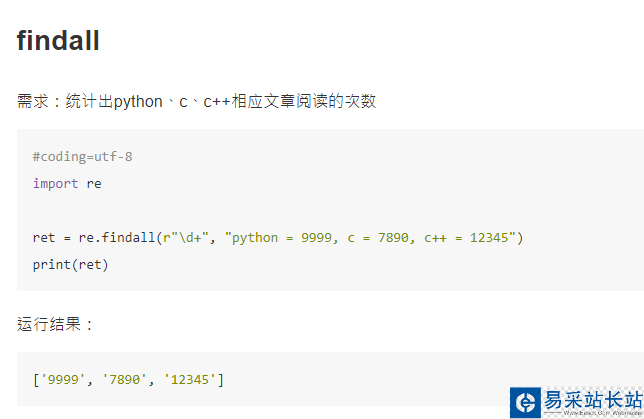This screenshot has width=644, height=419.
Task: Click the 易采站长站 logo icon
Action: pos(525,402)
